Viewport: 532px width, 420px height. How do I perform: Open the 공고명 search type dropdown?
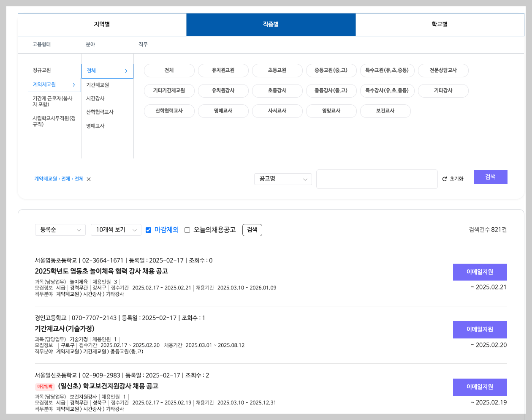(283, 179)
